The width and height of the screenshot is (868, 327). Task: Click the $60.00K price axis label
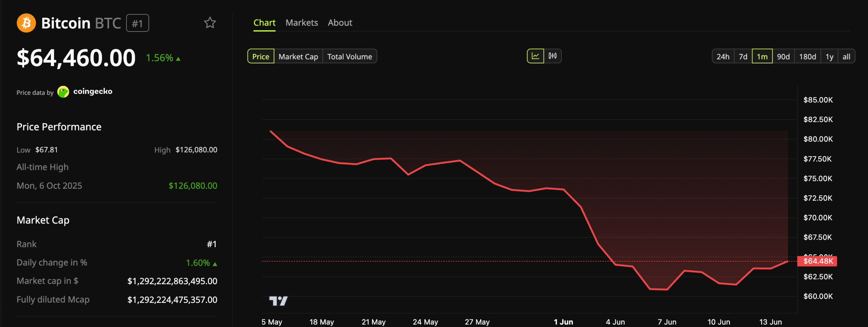click(818, 297)
